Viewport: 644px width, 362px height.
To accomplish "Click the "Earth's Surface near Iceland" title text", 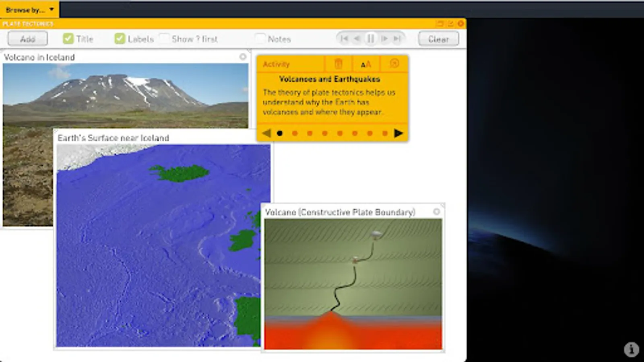I will (x=113, y=138).
